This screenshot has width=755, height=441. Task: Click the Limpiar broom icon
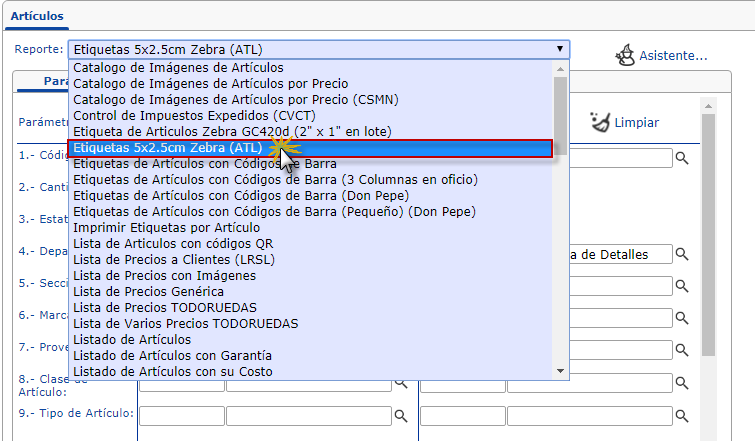(x=600, y=122)
